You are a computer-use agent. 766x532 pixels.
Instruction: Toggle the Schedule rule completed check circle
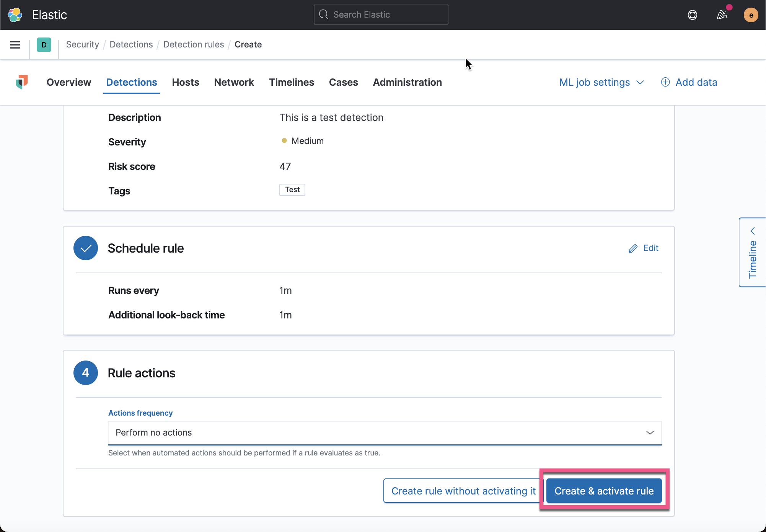85,248
